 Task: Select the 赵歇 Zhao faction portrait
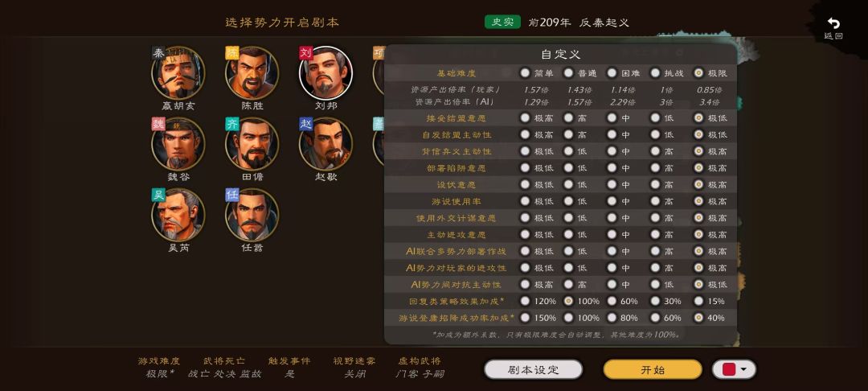[325, 144]
